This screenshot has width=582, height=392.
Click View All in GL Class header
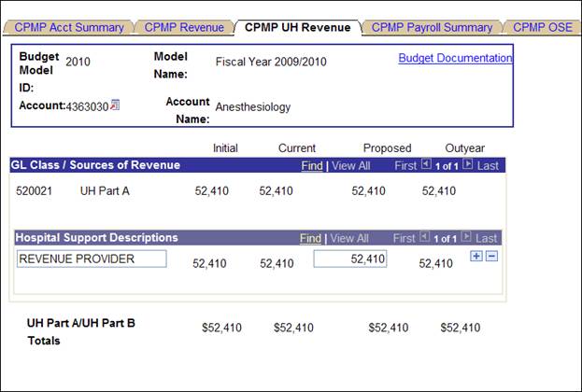click(350, 165)
